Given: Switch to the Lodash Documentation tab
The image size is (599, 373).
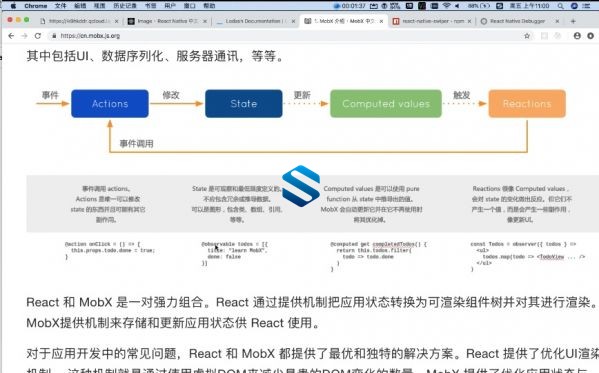Looking at the screenshot, I should (255, 21).
